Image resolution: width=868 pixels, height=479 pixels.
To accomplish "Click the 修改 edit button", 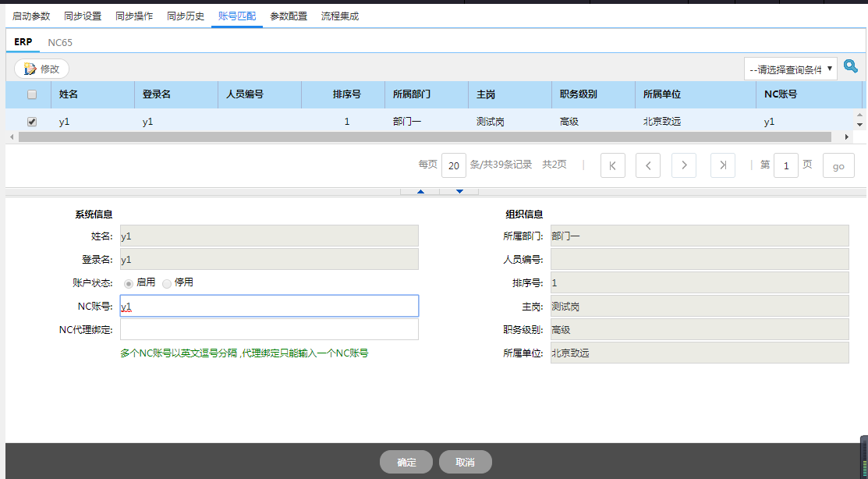I will click(x=42, y=69).
